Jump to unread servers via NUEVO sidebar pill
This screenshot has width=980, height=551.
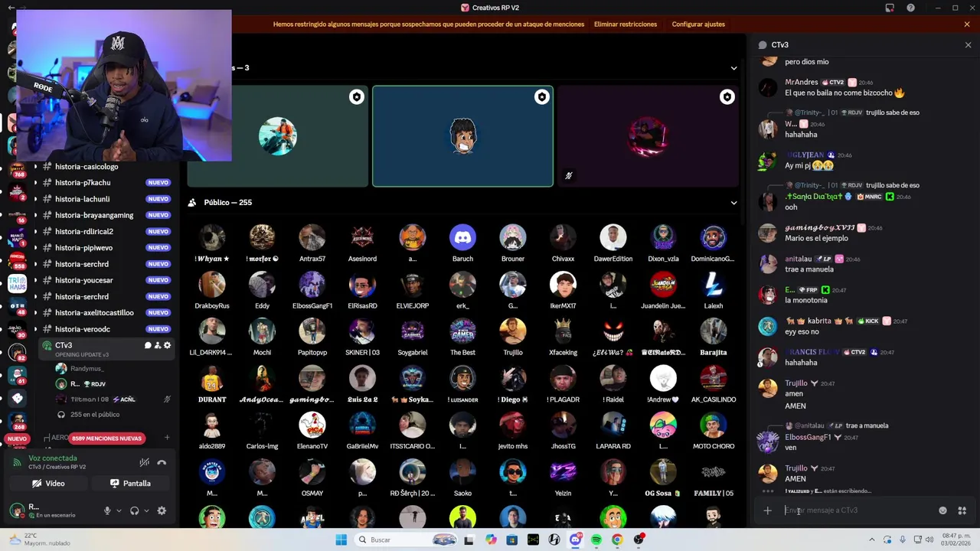click(17, 439)
